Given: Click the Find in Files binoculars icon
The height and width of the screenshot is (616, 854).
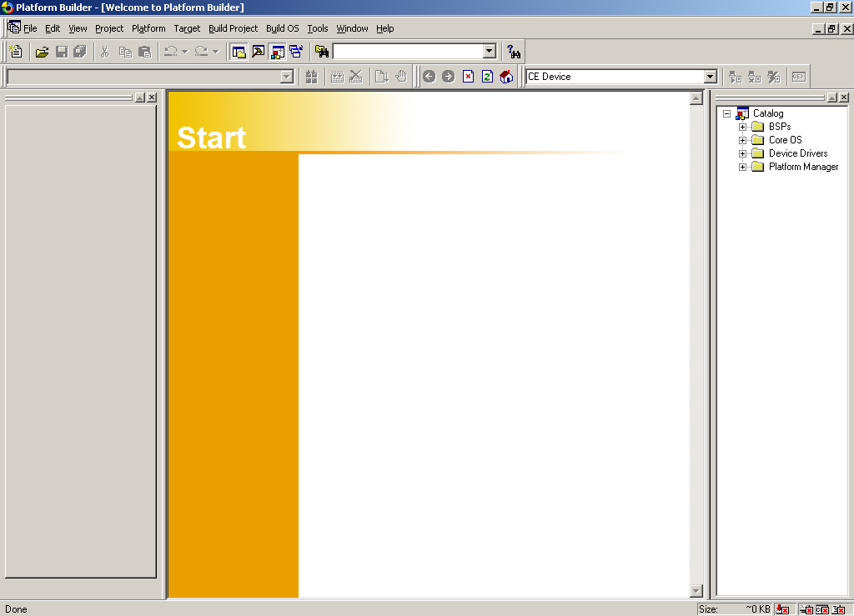Looking at the screenshot, I should (321, 52).
